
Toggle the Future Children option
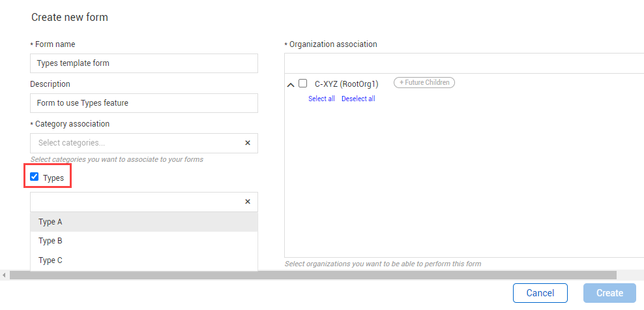coord(424,83)
